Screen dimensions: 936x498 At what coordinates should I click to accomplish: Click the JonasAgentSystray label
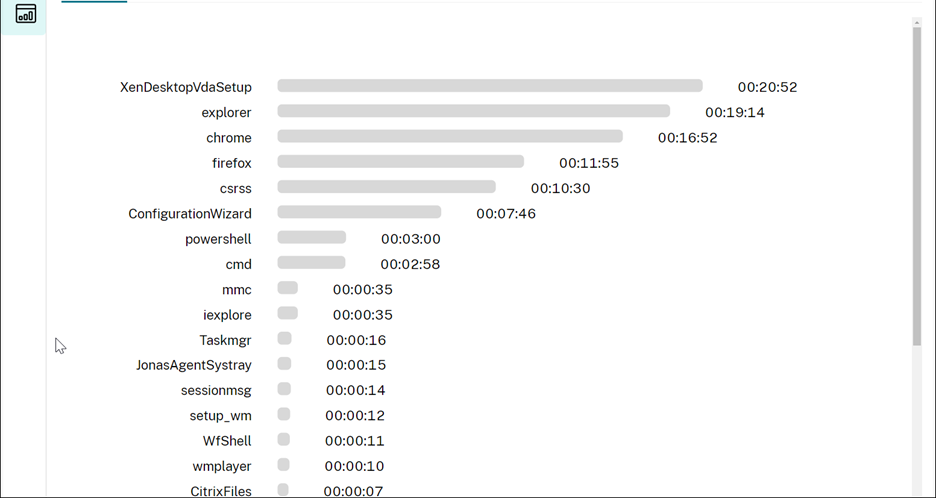tap(194, 365)
